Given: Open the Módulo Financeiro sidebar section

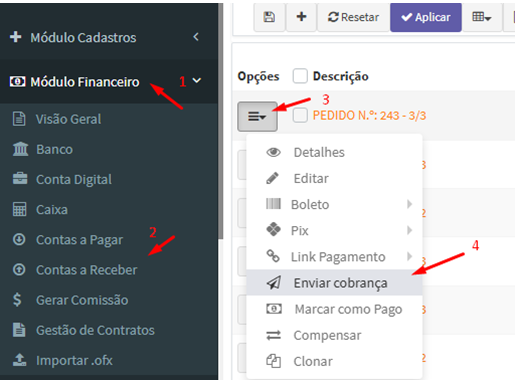Looking at the screenshot, I should click(x=85, y=82).
